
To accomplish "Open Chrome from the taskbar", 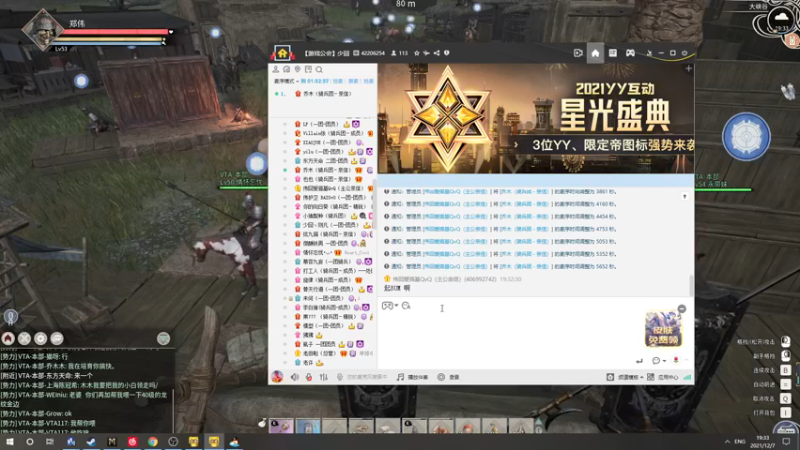I will click(153, 441).
